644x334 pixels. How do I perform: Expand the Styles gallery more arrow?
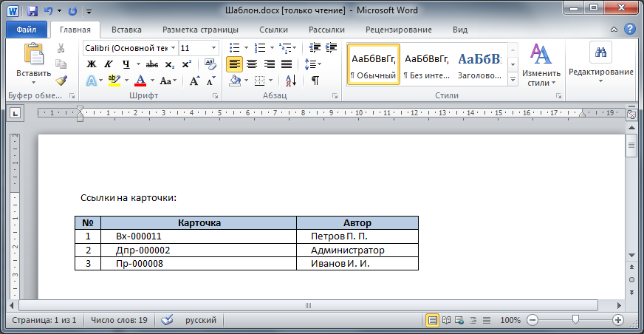pos(513,78)
